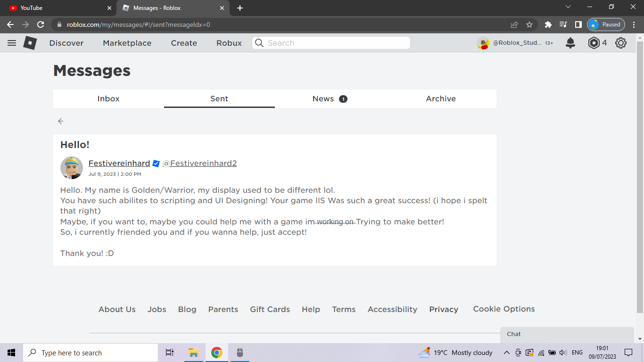Click the battery icon in the system tray
Screen dimensions: 644x362
pyautogui.click(x=552, y=353)
